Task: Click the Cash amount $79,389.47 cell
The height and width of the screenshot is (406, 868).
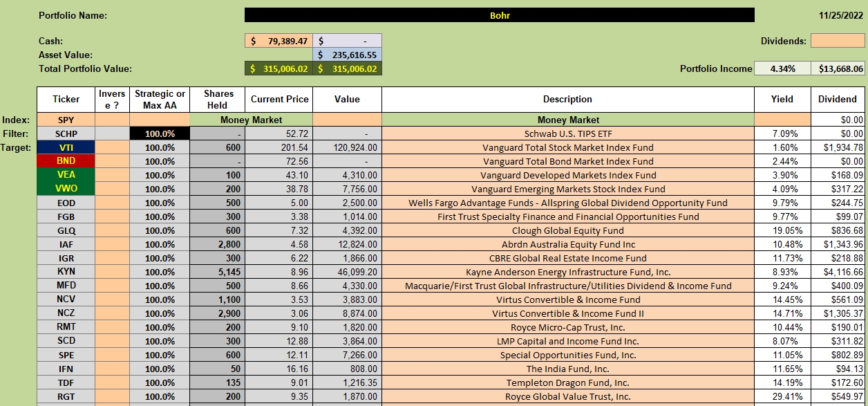Action: click(279, 41)
